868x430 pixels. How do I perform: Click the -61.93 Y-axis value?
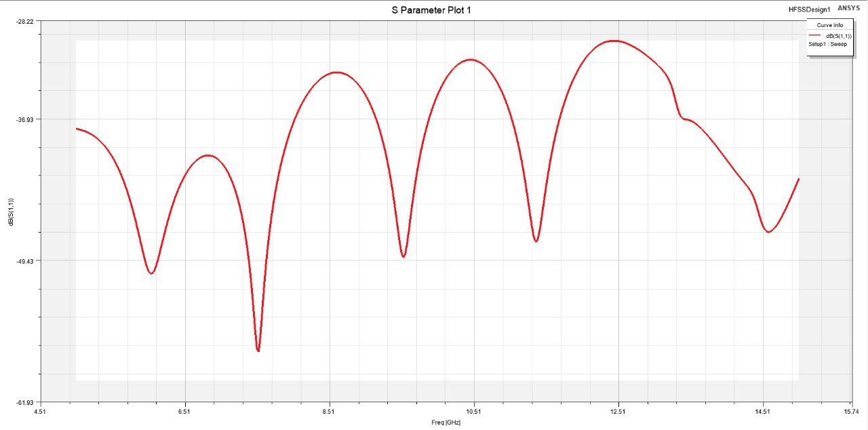pos(24,402)
